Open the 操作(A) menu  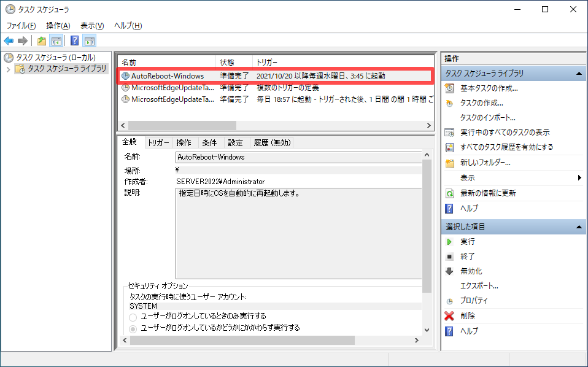(58, 26)
